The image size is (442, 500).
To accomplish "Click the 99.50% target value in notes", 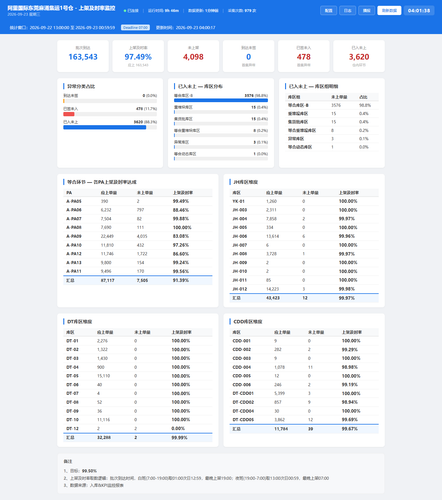I will click(x=89, y=471).
